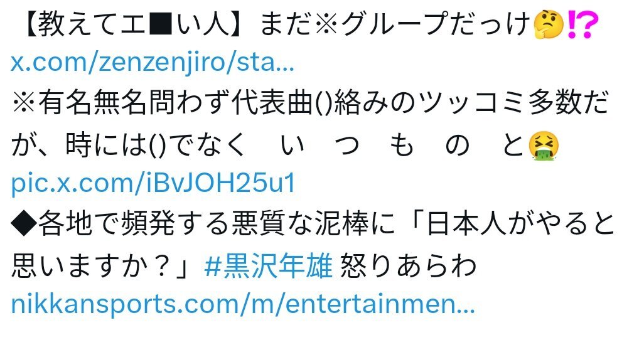Image resolution: width=644 pixels, height=340 pixels.
Task: Click the グループだっけ text
Action: pos(436,24)
